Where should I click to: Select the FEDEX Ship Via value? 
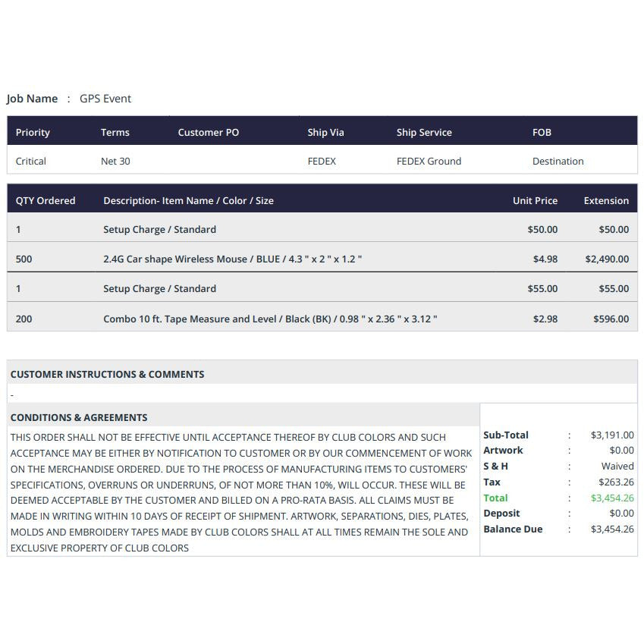coord(322,161)
